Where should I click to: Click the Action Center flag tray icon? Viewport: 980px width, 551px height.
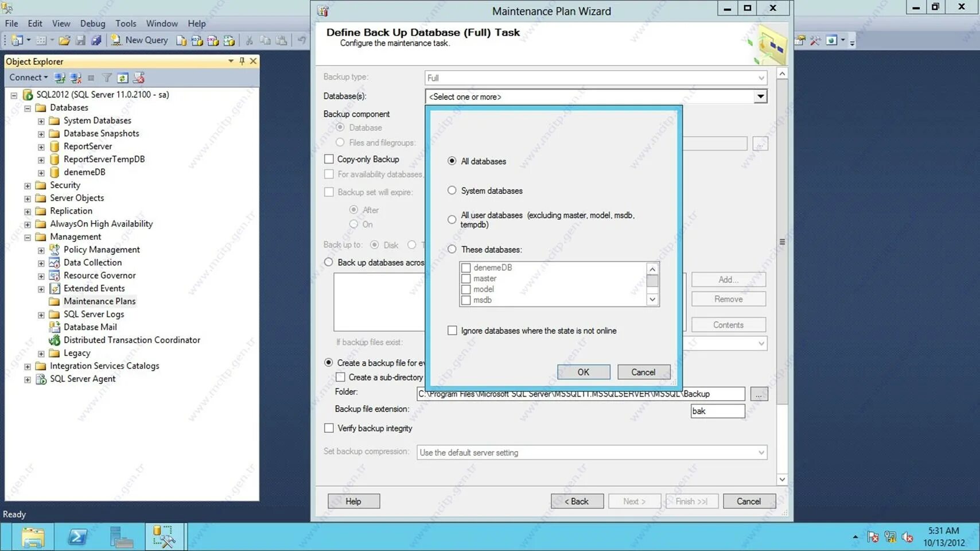click(873, 537)
